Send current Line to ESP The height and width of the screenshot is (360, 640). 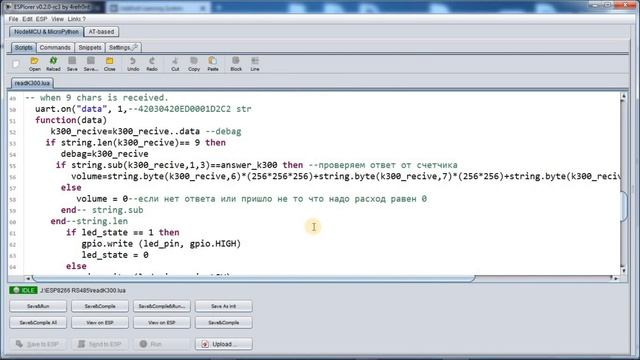tap(255, 64)
